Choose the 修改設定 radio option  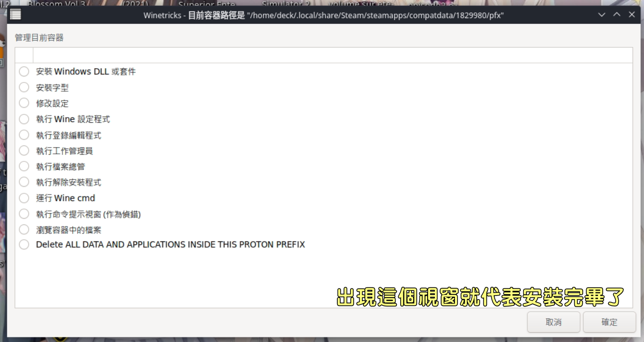(24, 103)
